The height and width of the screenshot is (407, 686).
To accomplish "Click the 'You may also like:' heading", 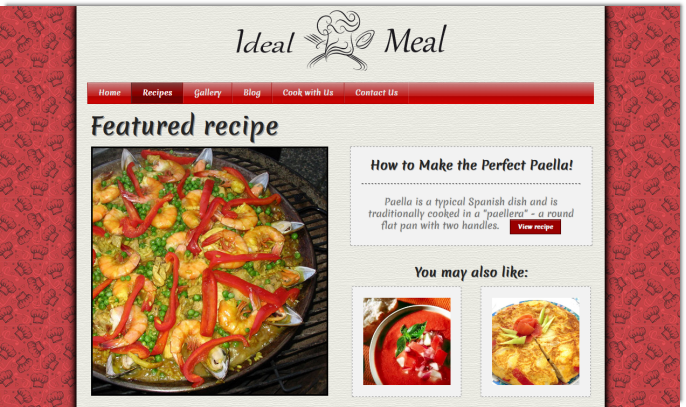I will tap(471, 272).
